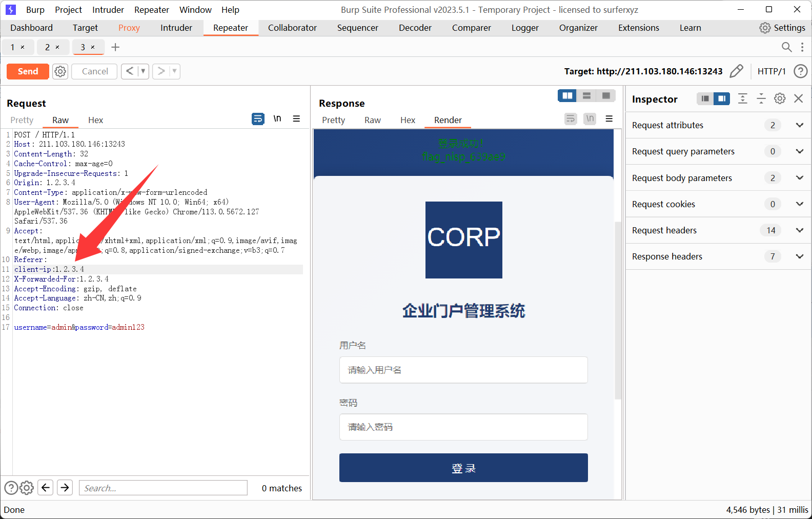
Task: Switch to the Proxy tool tab
Action: click(129, 28)
